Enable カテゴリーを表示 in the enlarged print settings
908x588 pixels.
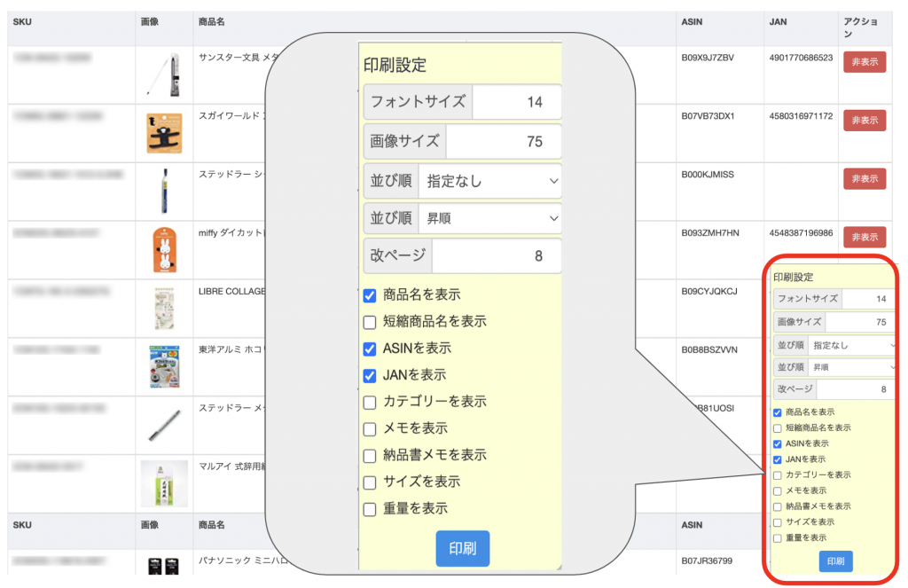370,402
